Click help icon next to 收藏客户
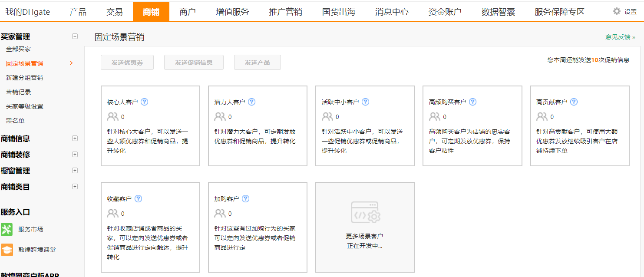The height and width of the screenshot is (277, 644). 138,199
